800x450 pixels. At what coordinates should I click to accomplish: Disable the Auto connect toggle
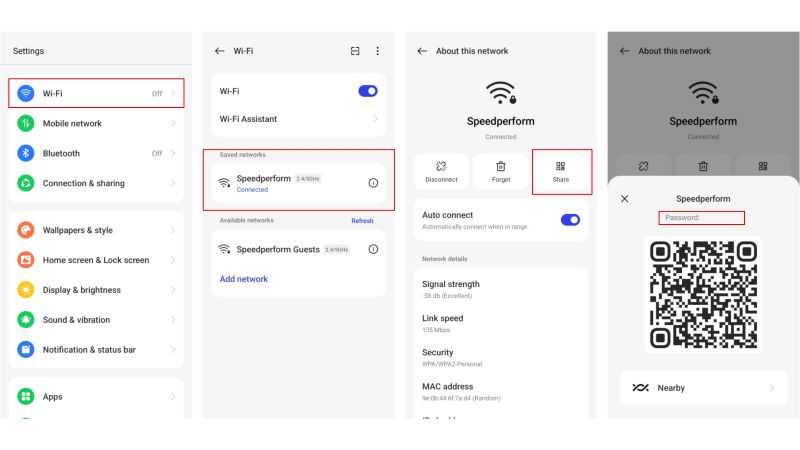click(x=570, y=220)
